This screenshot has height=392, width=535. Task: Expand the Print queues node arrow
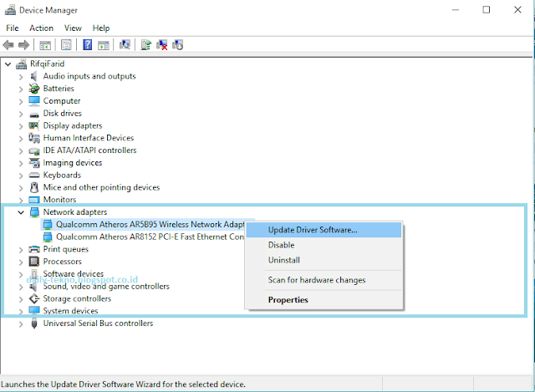pyautogui.click(x=21, y=249)
